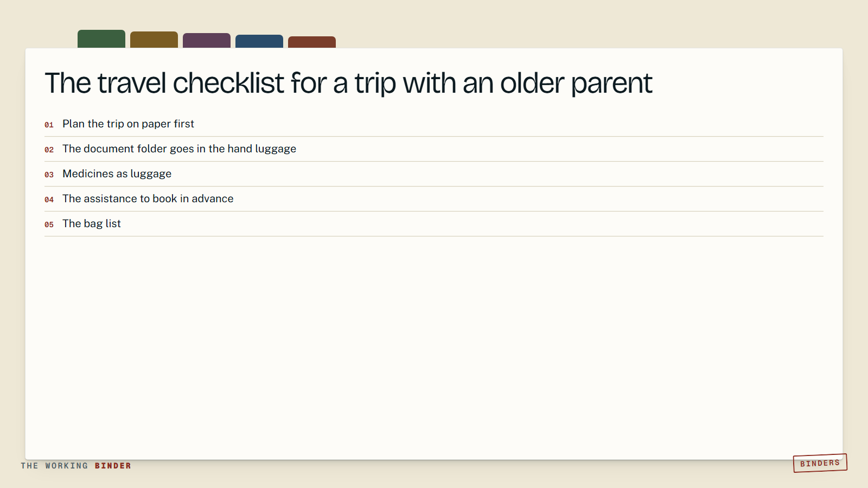Open the "Medicines as luggage" section
The height and width of the screenshot is (488, 868).
(434, 174)
